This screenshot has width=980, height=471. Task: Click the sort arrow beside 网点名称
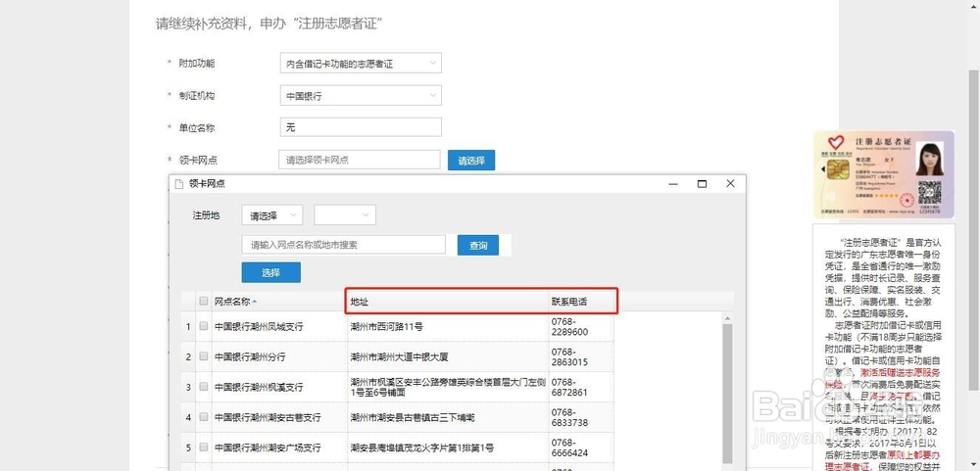point(255,302)
